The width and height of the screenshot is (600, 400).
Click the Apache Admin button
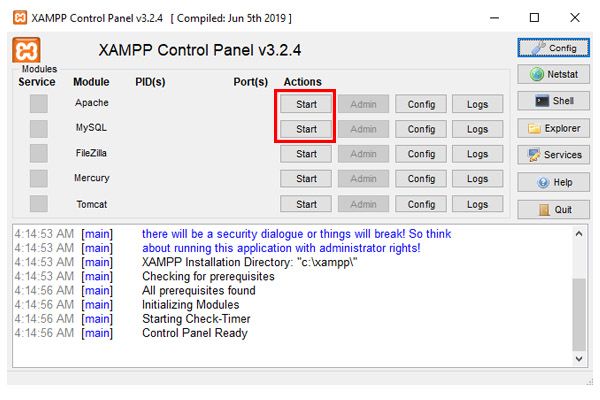click(364, 104)
